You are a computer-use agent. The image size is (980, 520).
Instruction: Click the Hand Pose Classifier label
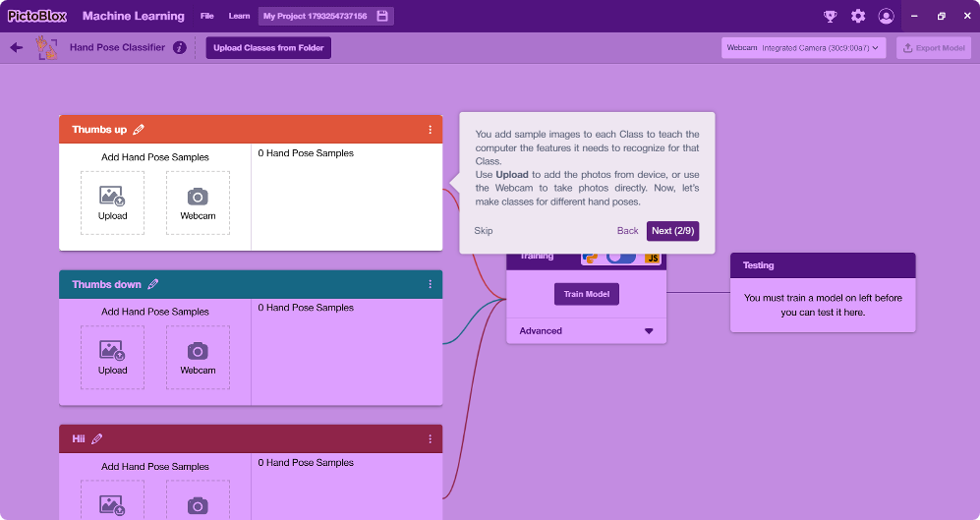pos(118,47)
